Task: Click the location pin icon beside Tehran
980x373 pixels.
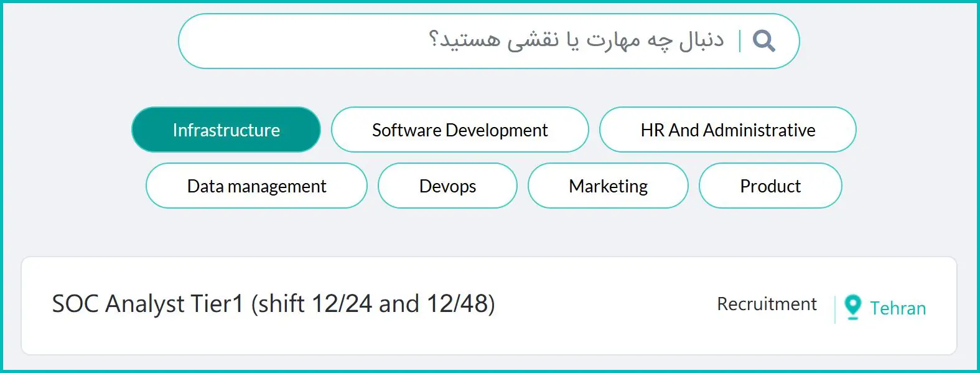Action: [852, 307]
